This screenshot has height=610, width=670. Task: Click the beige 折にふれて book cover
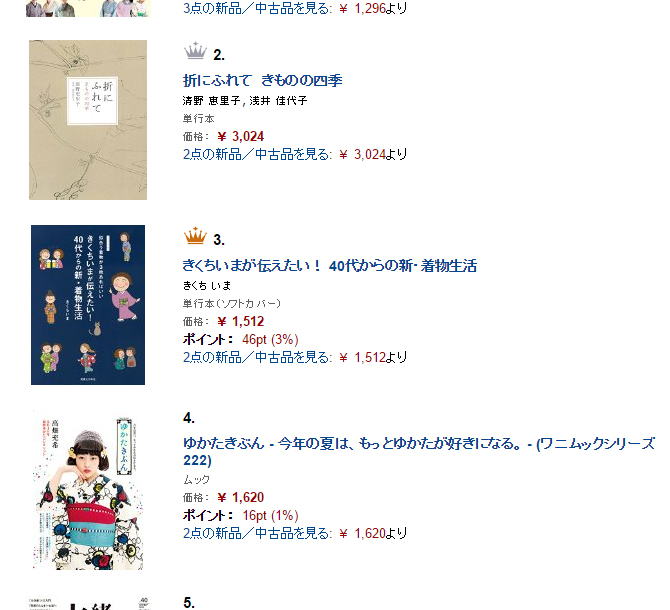88,120
